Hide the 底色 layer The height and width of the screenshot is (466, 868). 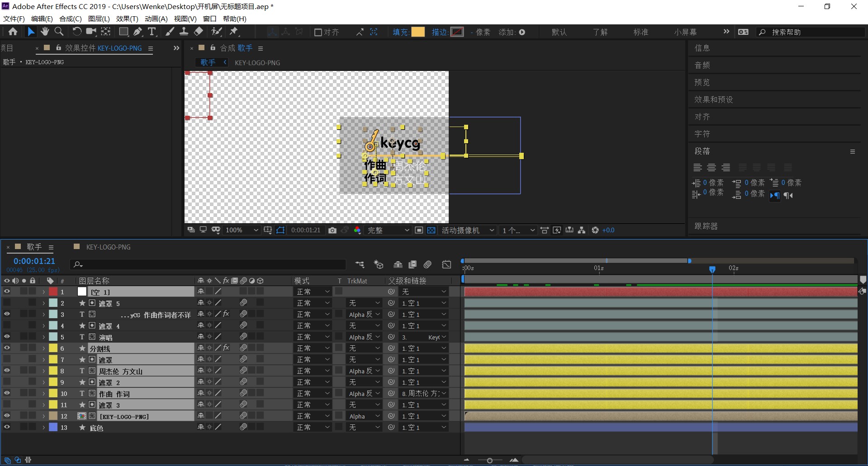(x=7, y=427)
